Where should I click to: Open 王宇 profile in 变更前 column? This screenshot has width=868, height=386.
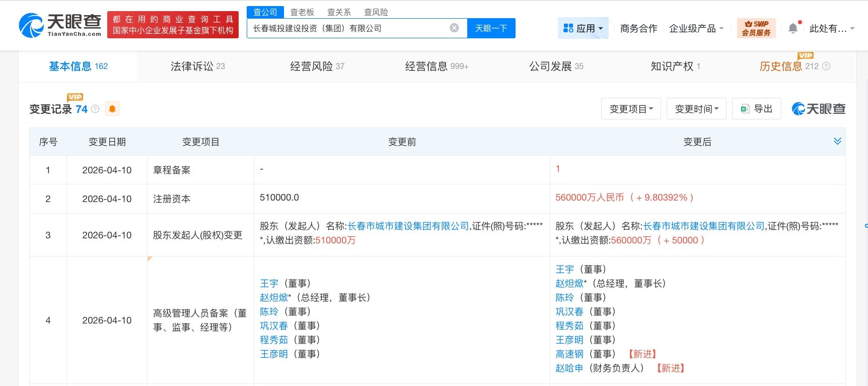(x=269, y=283)
